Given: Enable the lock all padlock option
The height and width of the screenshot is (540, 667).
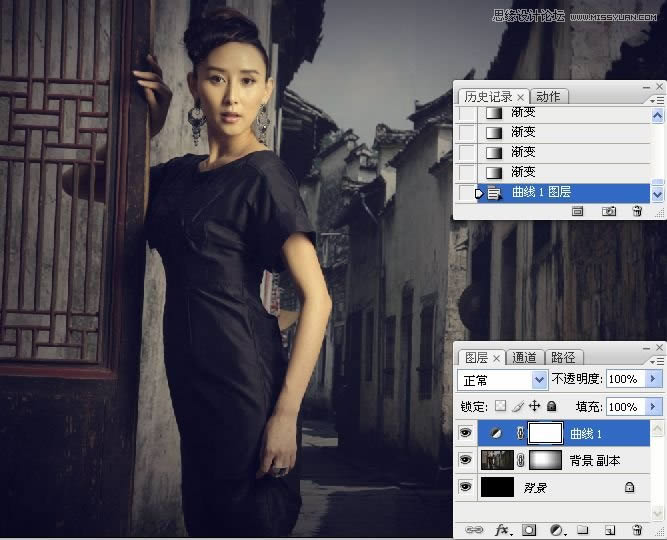Looking at the screenshot, I should tap(551, 407).
